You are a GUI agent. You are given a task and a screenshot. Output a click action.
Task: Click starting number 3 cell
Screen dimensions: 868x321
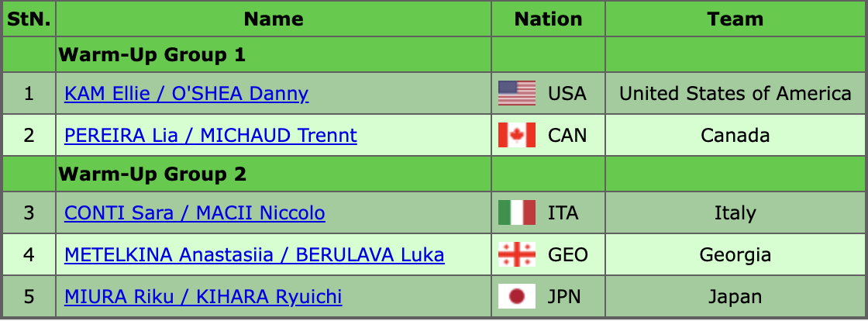click(x=29, y=213)
